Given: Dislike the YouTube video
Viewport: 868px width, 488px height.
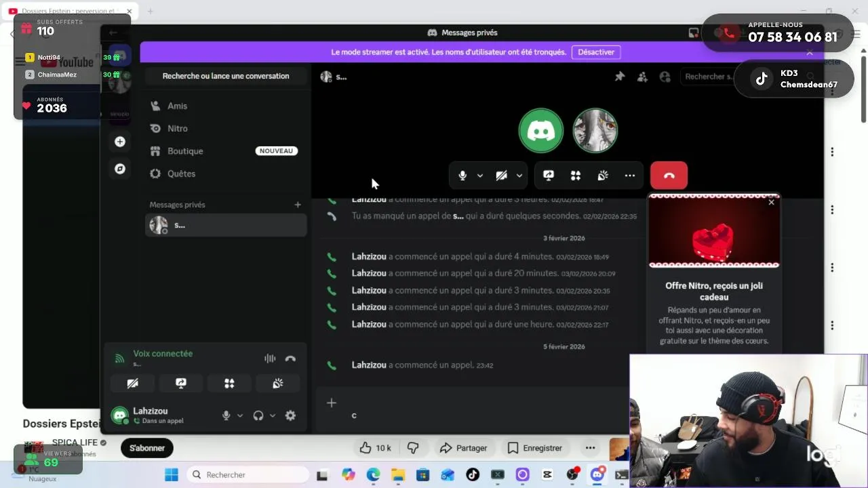Looking at the screenshot, I should [x=413, y=448].
